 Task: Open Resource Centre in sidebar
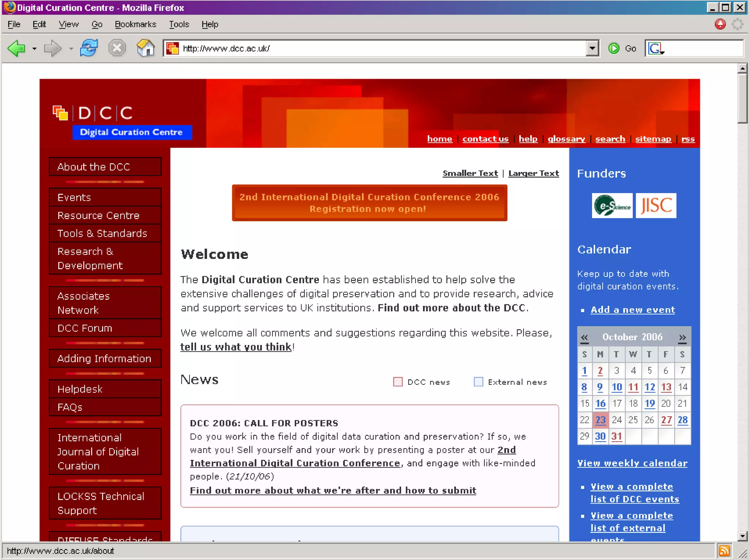pos(105,215)
